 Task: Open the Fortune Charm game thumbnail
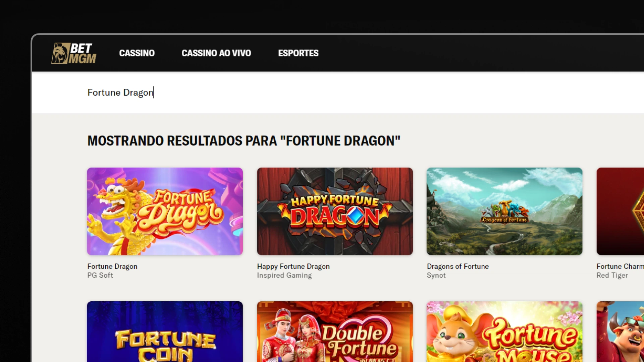pos(620,211)
